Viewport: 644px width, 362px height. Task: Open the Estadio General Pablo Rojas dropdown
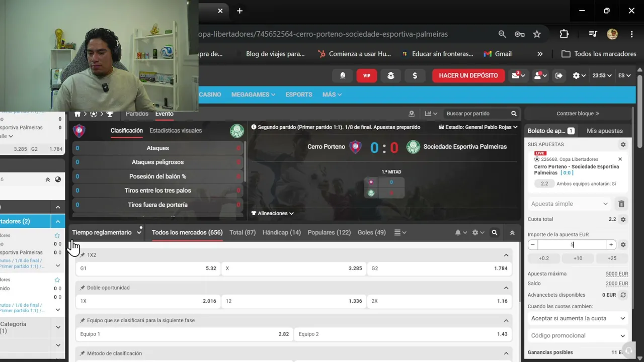coord(478,127)
